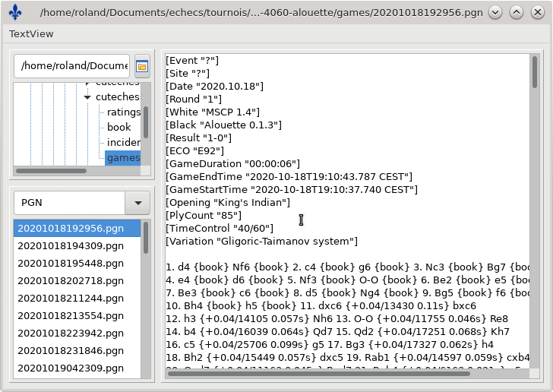Select the ratings folder in tree

pyautogui.click(x=123, y=112)
